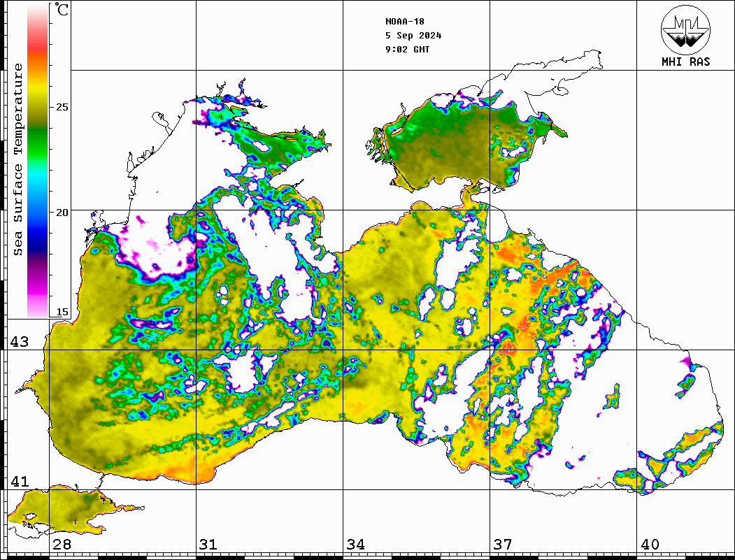
Task: Click longitude label '28'
Action: click(62, 544)
